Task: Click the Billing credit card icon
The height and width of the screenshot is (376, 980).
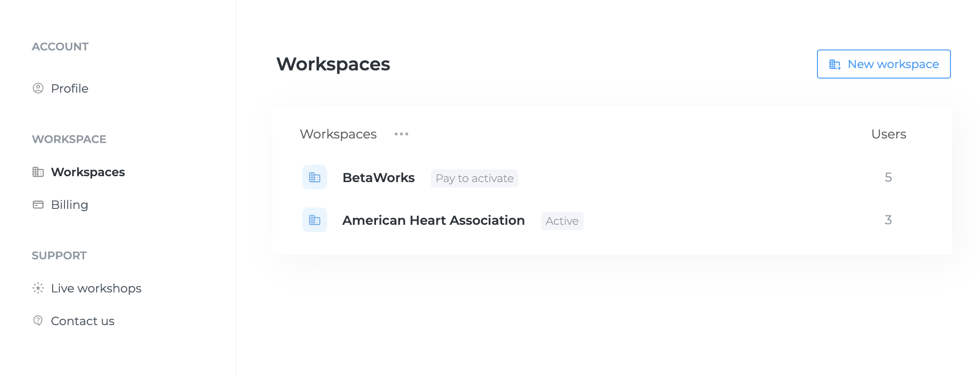Action: [38, 205]
